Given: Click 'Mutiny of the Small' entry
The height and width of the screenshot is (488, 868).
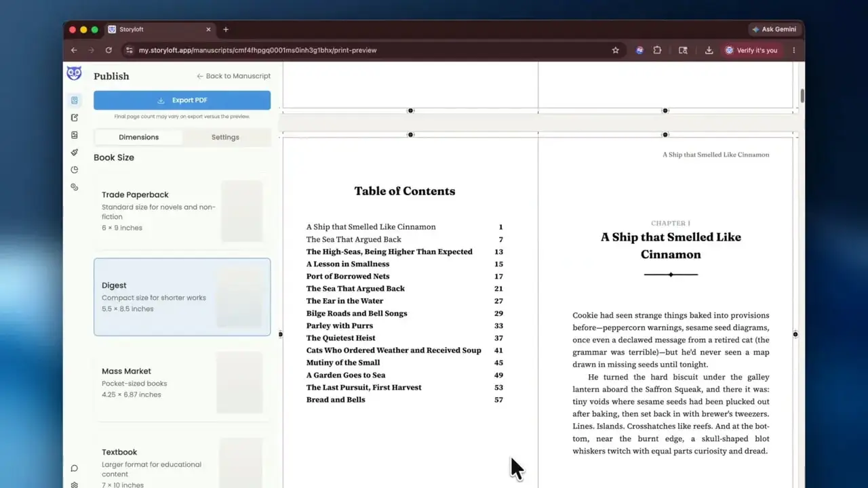Looking at the screenshot, I should coord(404,363).
